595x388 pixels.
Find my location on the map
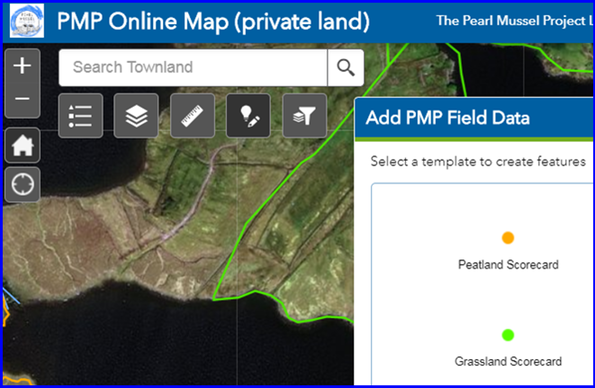22,185
